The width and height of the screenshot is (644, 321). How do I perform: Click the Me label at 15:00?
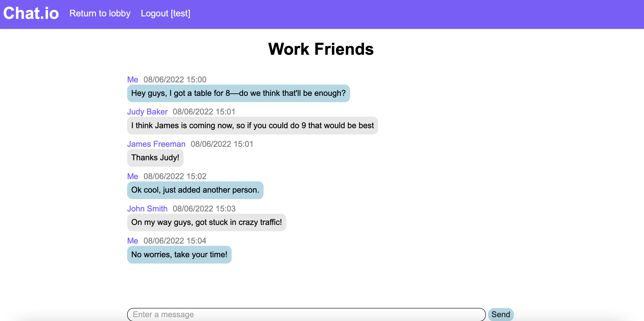coord(133,79)
